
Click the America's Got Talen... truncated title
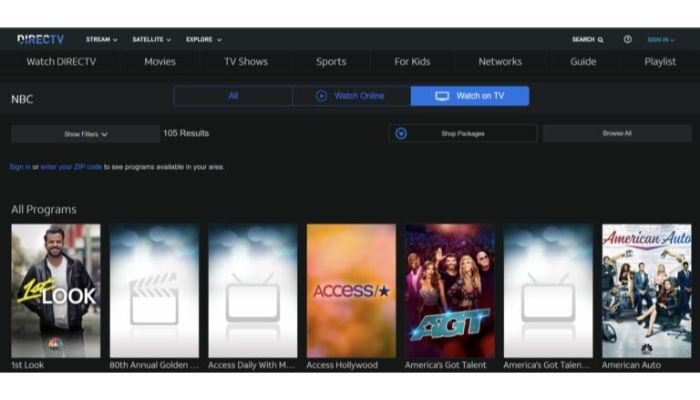[x=546, y=365]
